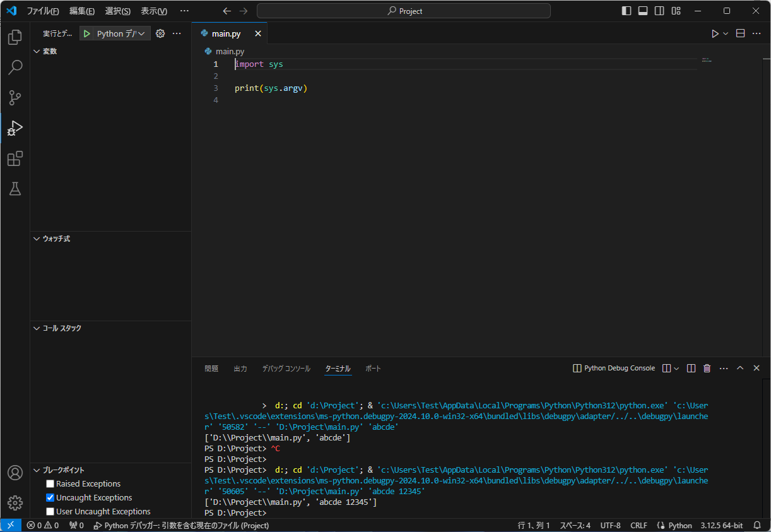Open editor more actions ellipsis

click(756, 33)
